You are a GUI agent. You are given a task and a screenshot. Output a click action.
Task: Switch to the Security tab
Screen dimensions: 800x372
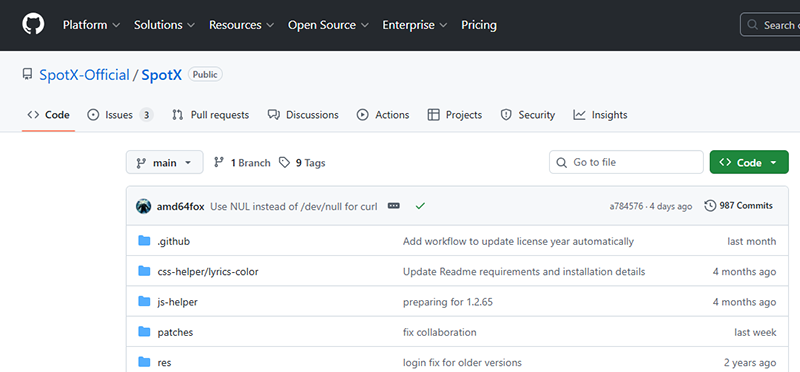[528, 115]
